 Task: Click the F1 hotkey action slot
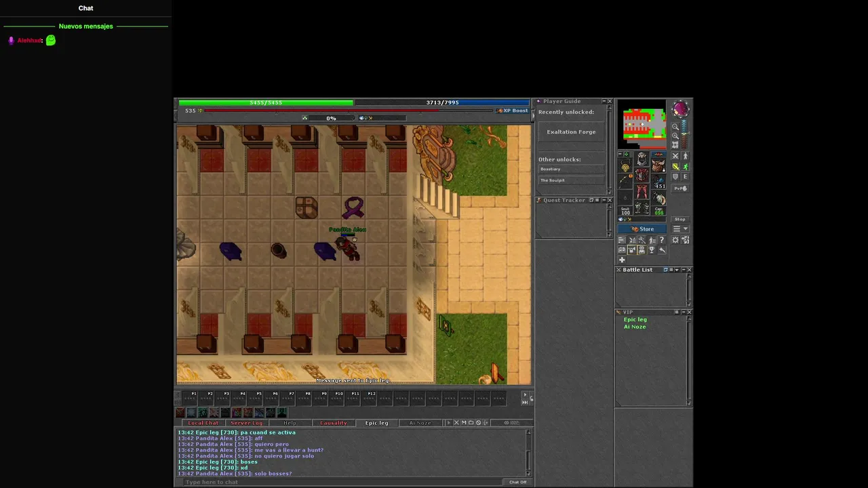point(191,399)
